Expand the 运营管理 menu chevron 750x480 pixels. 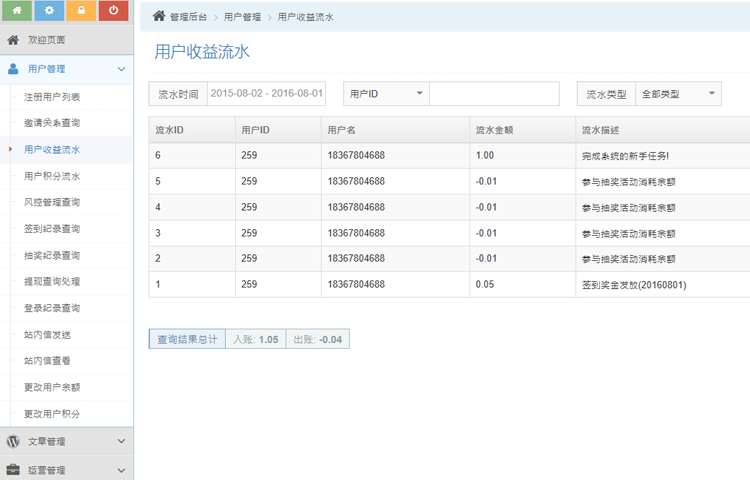point(121,470)
